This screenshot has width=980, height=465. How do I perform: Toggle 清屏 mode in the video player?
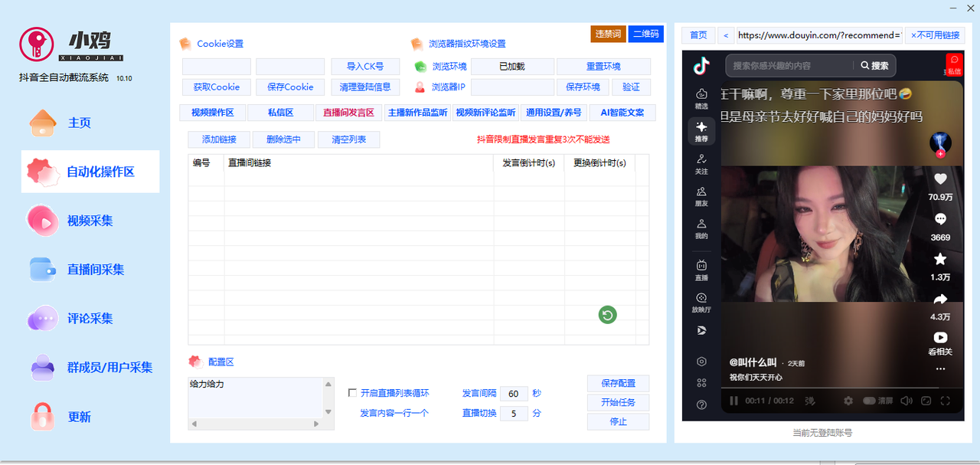click(x=870, y=401)
